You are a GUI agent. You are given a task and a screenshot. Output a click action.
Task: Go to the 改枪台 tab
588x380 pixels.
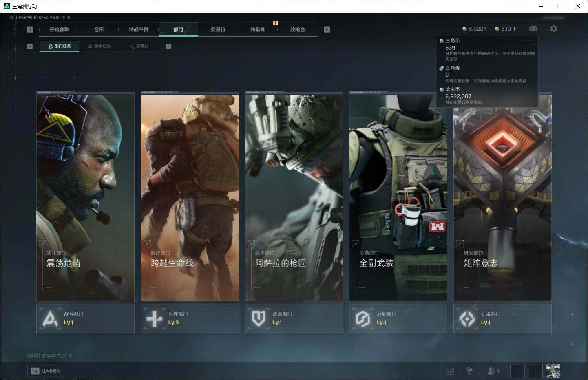pyautogui.click(x=297, y=29)
